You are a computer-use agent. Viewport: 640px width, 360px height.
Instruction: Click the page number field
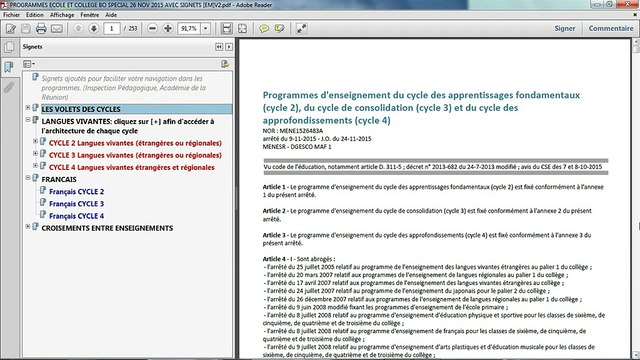point(111,29)
